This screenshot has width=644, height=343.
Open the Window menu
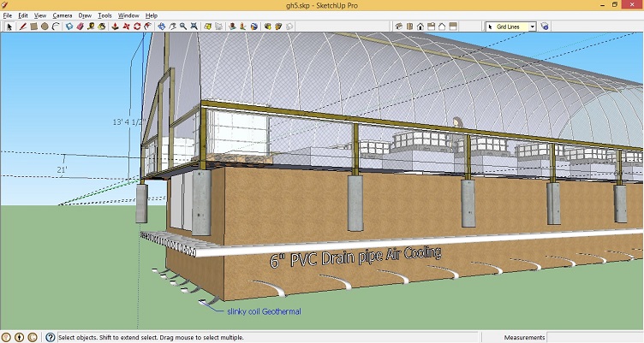pyautogui.click(x=128, y=15)
